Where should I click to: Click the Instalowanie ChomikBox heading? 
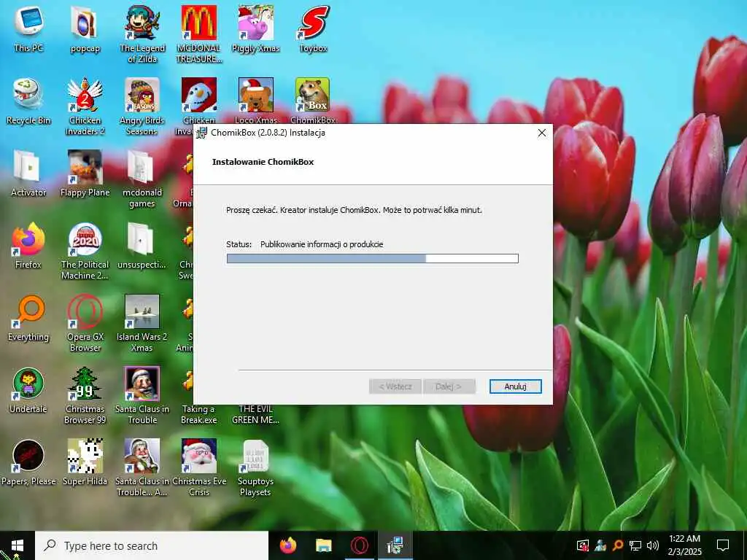263,162
